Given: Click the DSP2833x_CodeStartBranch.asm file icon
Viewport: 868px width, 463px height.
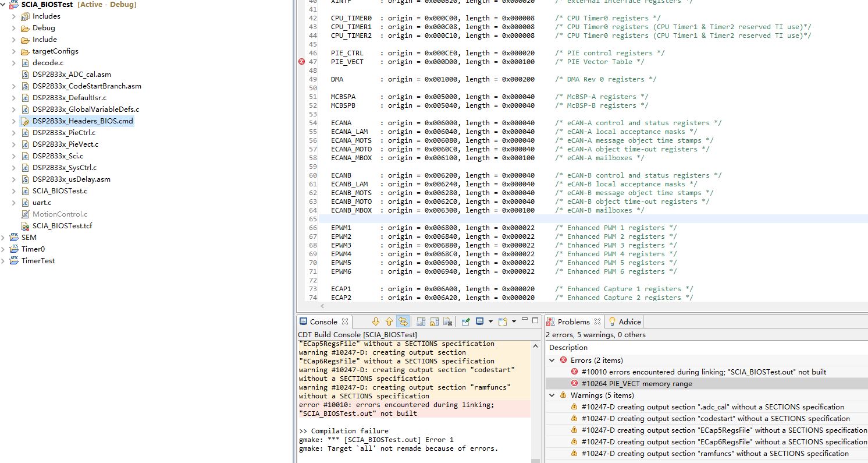Looking at the screenshot, I should [25, 86].
